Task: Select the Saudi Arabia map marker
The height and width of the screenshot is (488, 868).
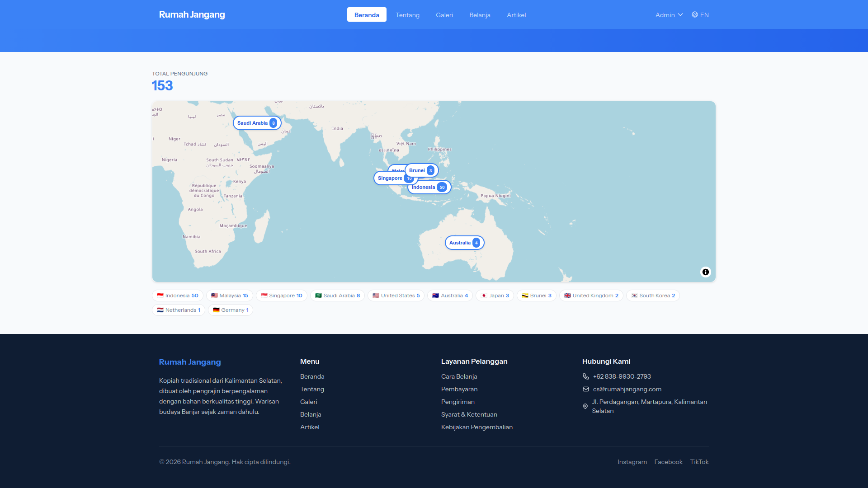Action: pyautogui.click(x=257, y=123)
